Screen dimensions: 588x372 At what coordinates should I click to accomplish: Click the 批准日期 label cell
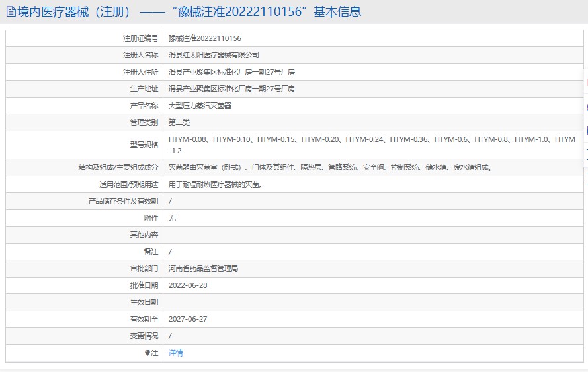(x=85, y=285)
